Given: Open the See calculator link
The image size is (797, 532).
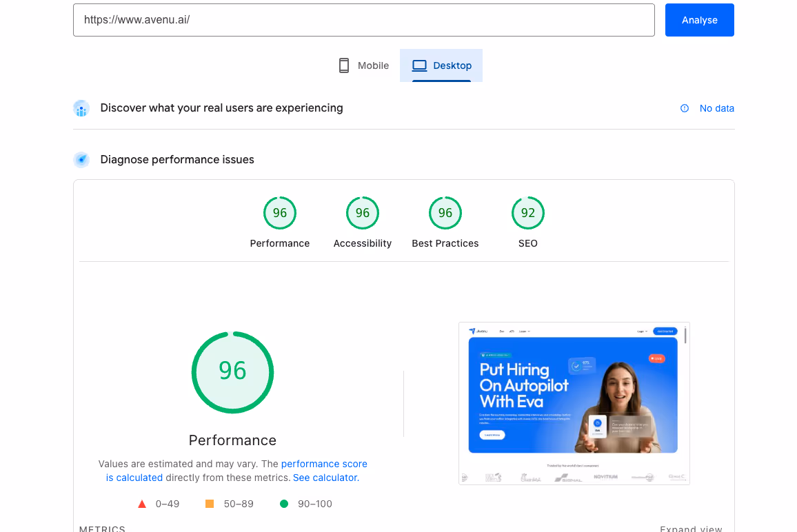Looking at the screenshot, I should (x=325, y=478).
